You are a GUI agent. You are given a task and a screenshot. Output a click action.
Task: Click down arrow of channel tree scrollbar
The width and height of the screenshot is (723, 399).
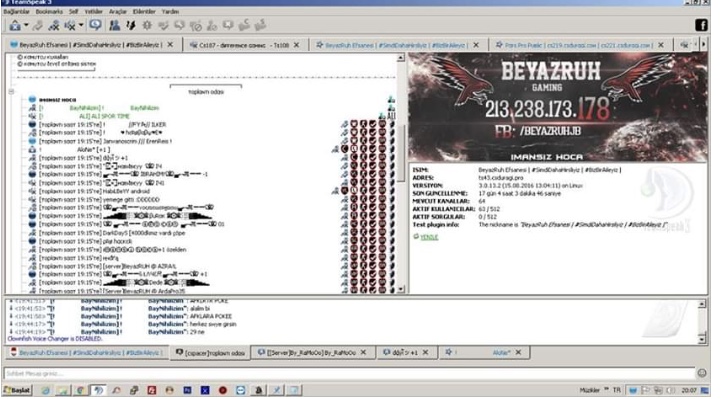[400, 289]
